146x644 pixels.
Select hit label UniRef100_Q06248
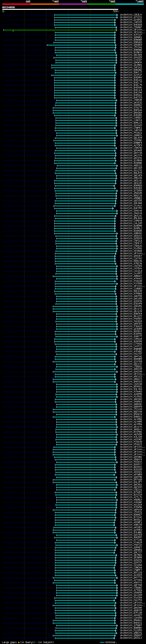[131, 371]
